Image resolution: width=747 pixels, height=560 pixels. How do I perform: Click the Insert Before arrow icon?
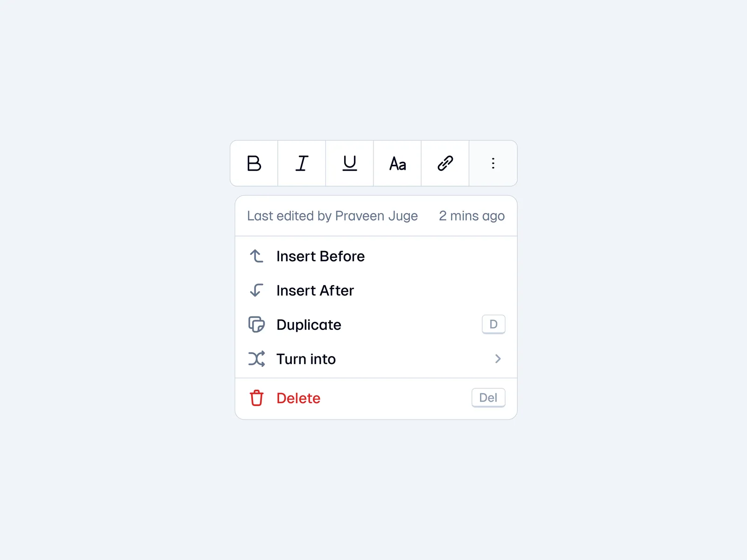pyautogui.click(x=256, y=256)
